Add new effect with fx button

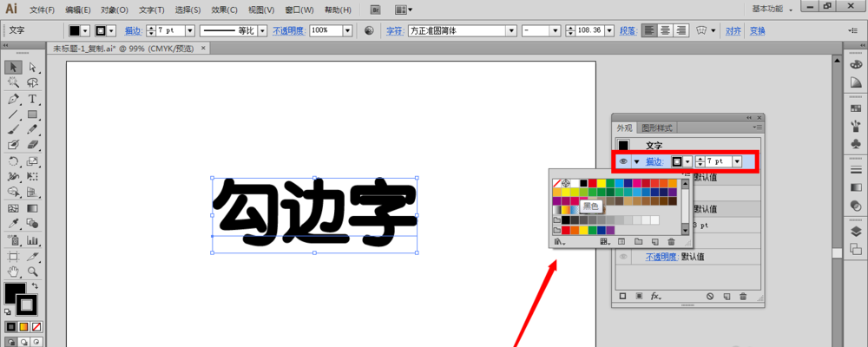(x=655, y=297)
